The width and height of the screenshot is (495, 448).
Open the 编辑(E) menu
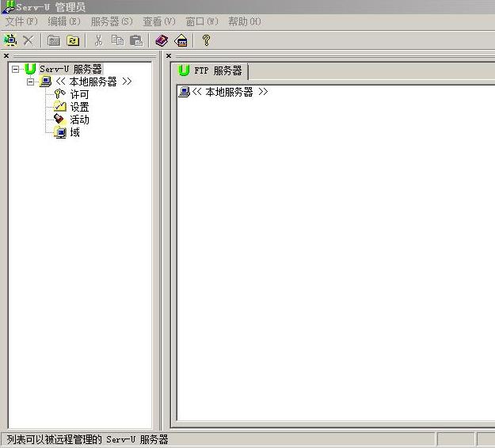[x=64, y=22]
